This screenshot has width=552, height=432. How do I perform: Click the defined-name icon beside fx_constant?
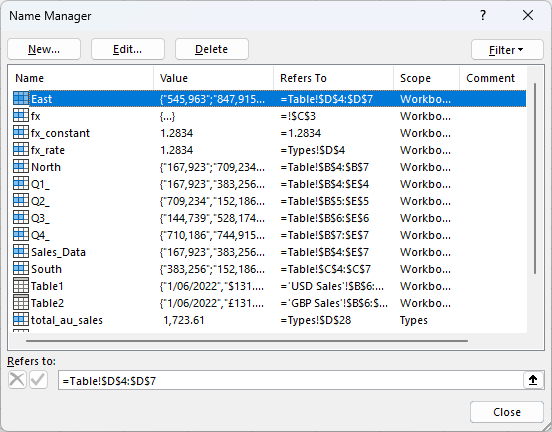[x=20, y=133]
